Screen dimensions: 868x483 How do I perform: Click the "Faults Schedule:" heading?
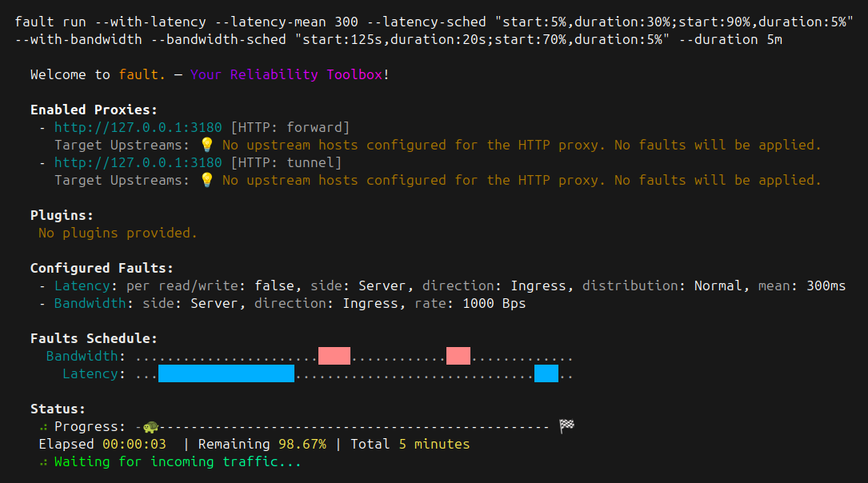click(x=94, y=338)
